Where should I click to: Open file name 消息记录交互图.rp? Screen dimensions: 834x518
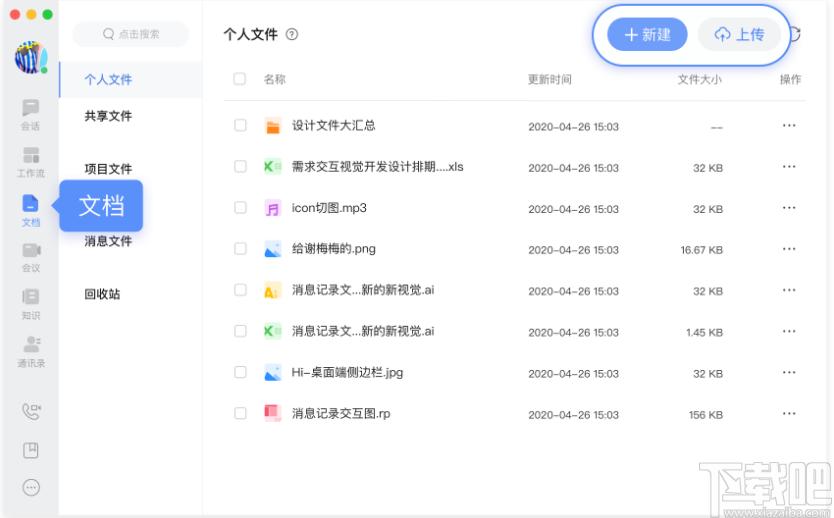click(341, 413)
